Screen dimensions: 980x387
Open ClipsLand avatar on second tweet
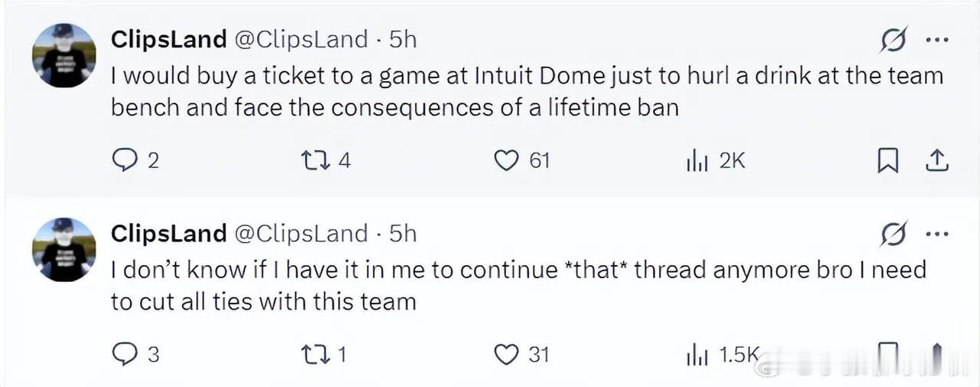(x=64, y=249)
